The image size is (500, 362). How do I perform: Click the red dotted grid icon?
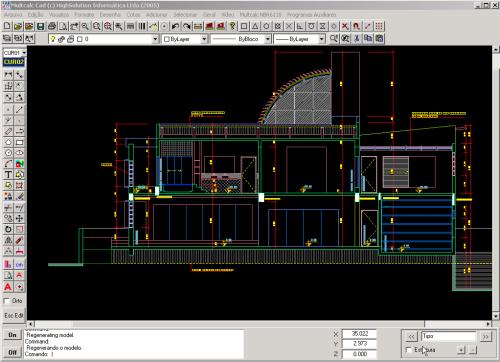point(379,26)
